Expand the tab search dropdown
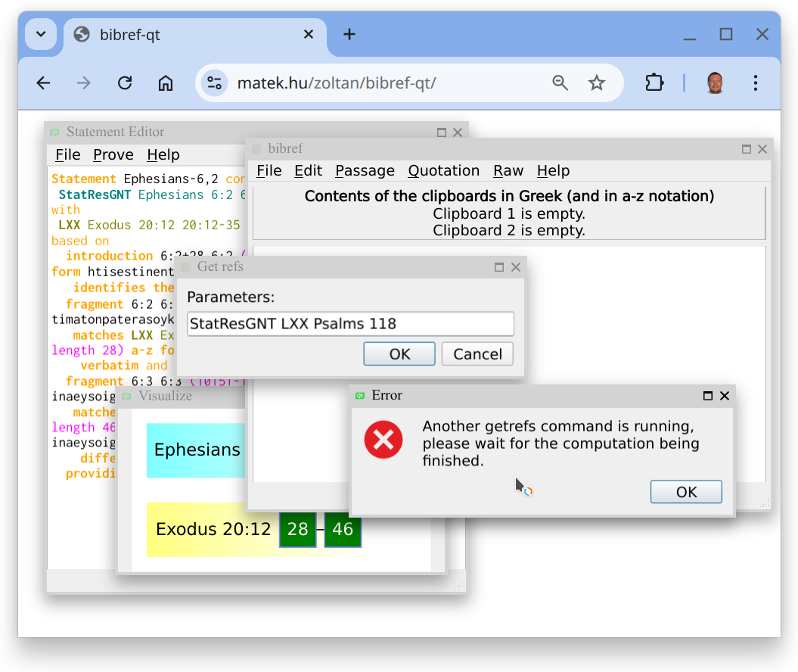 [41, 35]
